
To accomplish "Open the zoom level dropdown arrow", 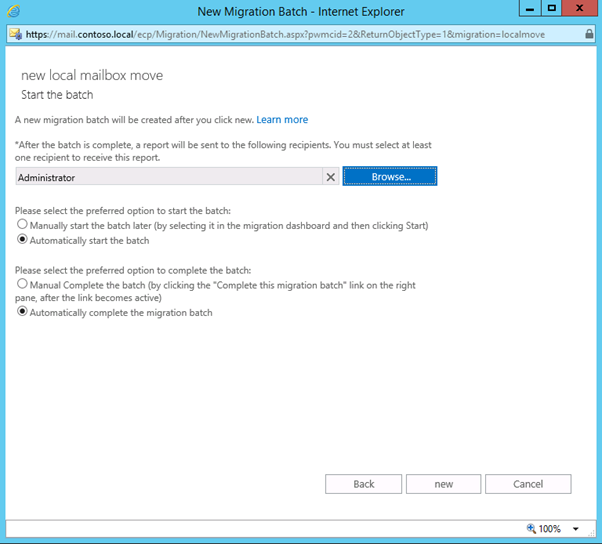I will coord(576,529).
